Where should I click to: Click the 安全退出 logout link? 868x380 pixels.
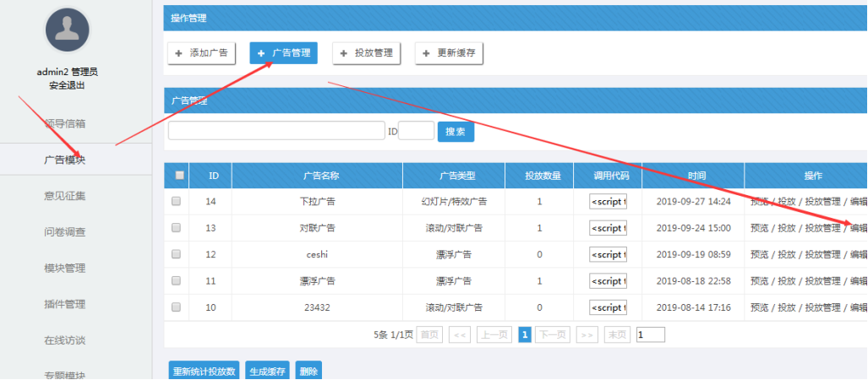point(67,85)
